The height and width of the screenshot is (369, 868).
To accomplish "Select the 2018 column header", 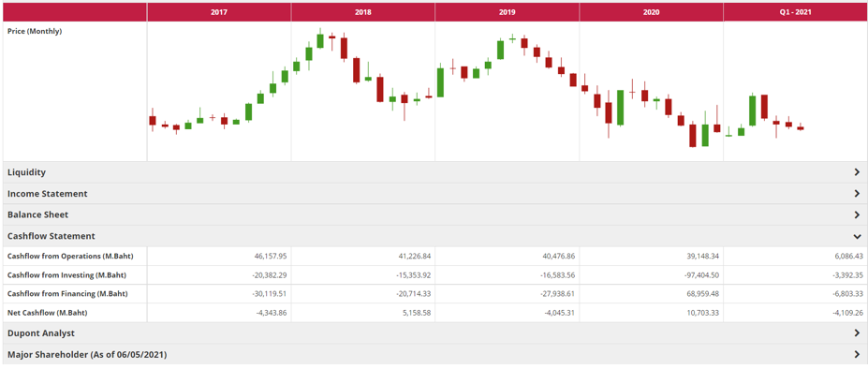I will click(363, 11).
